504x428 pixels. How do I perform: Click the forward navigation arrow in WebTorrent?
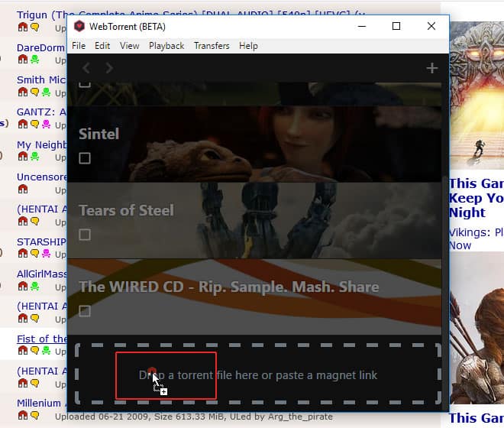point(109,68)
